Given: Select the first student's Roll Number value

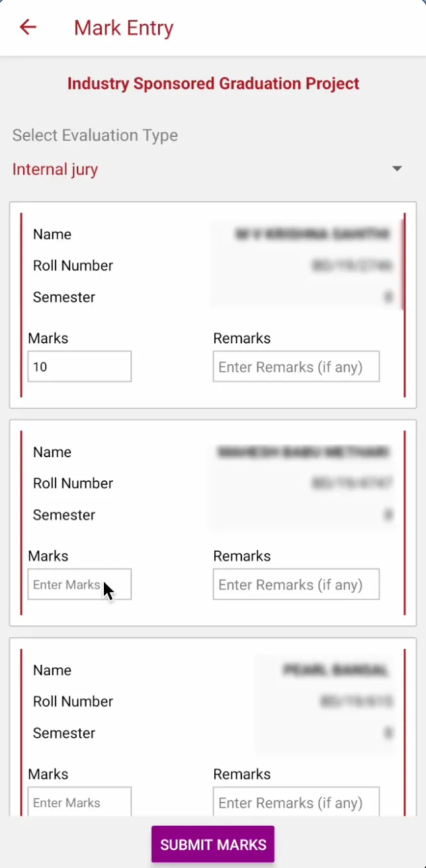Looking at the screenshot, I should 351,266.
